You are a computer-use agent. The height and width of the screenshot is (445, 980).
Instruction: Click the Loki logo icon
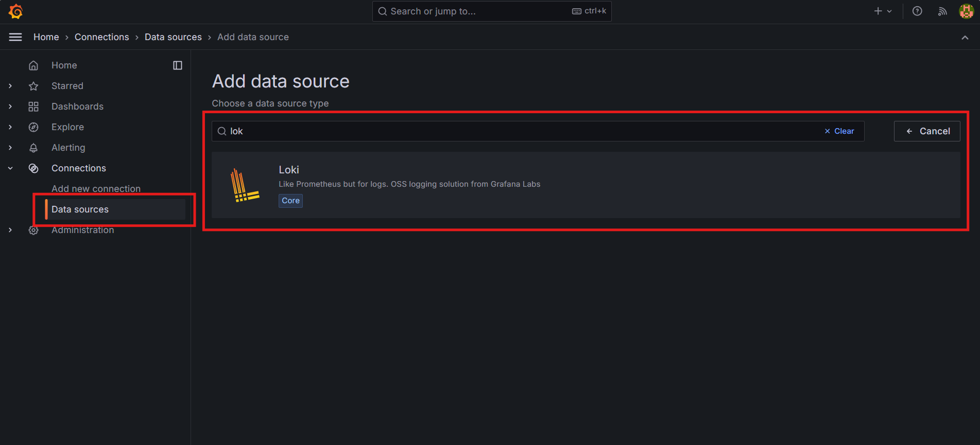click(x=245, y=185)
